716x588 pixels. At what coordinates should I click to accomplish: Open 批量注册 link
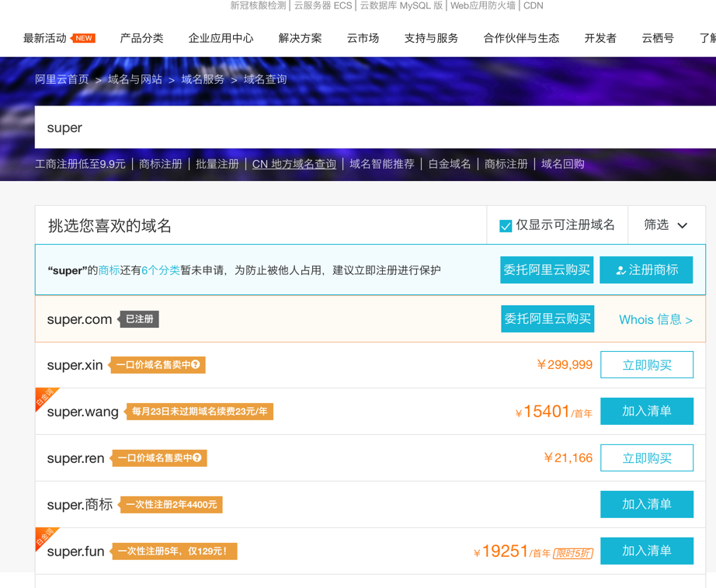[x=217, y=164]
